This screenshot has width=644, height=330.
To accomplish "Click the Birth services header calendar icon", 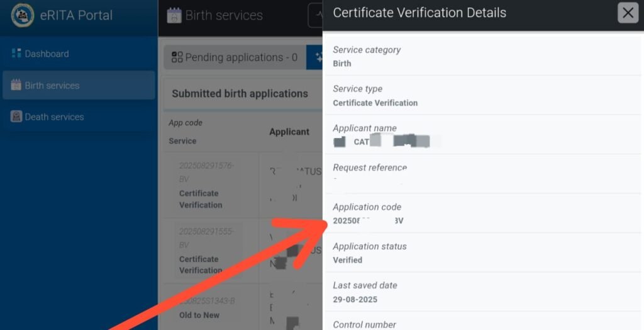I will click(x=174, y=15).
